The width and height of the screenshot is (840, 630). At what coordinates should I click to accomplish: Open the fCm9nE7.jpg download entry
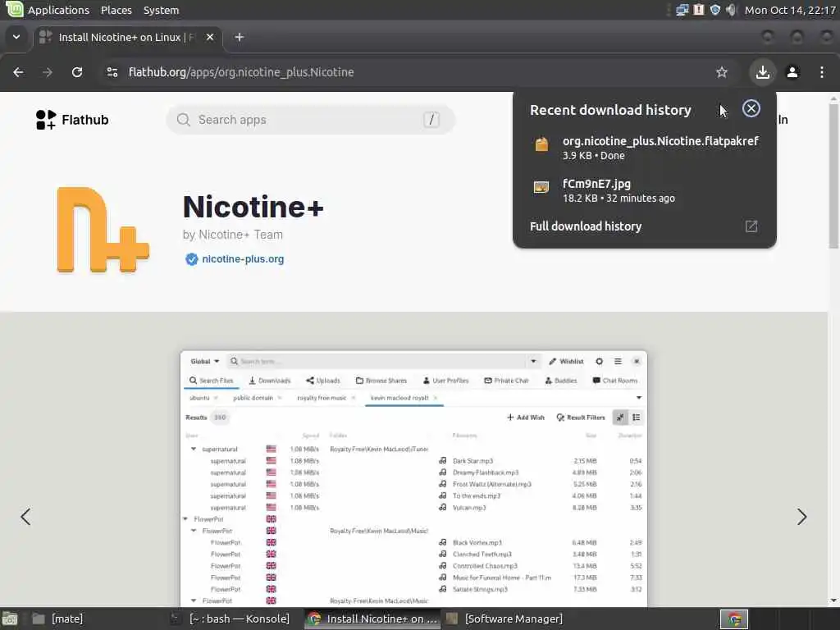point(645,190)
